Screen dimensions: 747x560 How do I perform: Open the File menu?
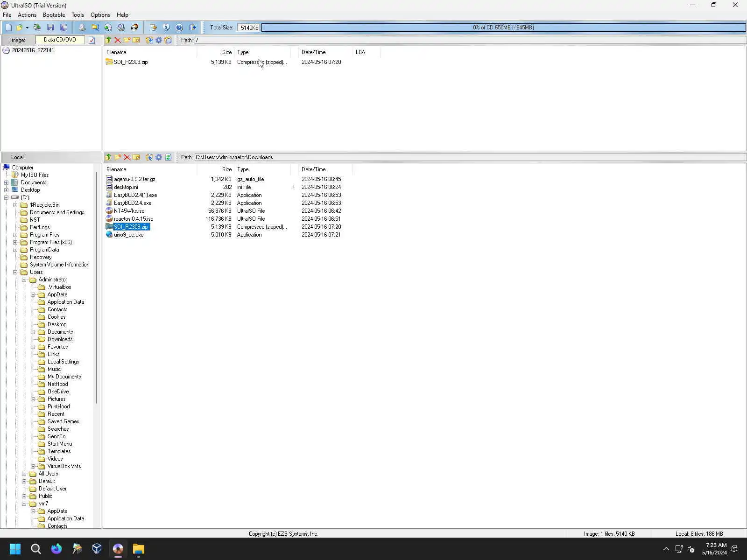(x=7, y=15)
